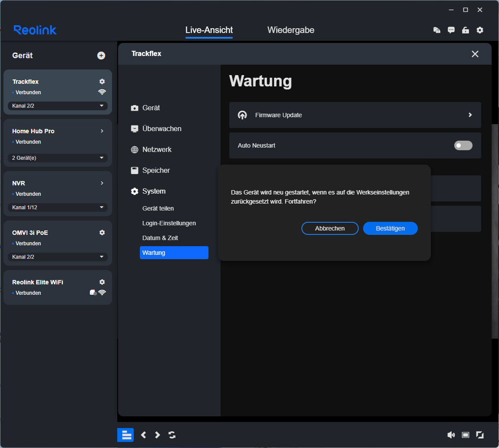The image size is (499, 448).
Task: Click the Firmware Update upload icon
Action: pos(242,115)
